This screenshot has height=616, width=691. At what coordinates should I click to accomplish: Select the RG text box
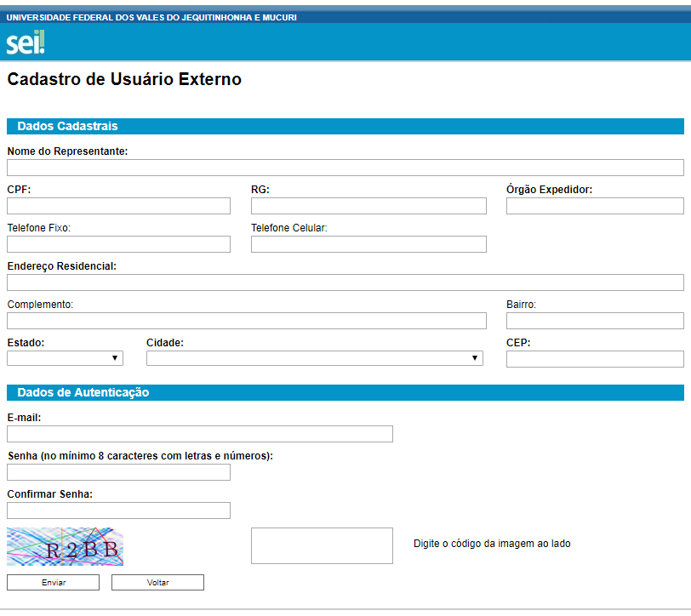tap(368, 206)
